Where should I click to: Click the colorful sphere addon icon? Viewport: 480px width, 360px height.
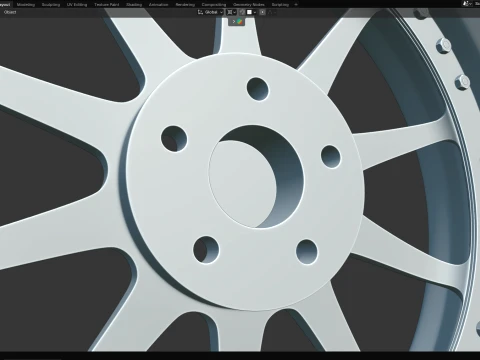(x=240, y=22)
